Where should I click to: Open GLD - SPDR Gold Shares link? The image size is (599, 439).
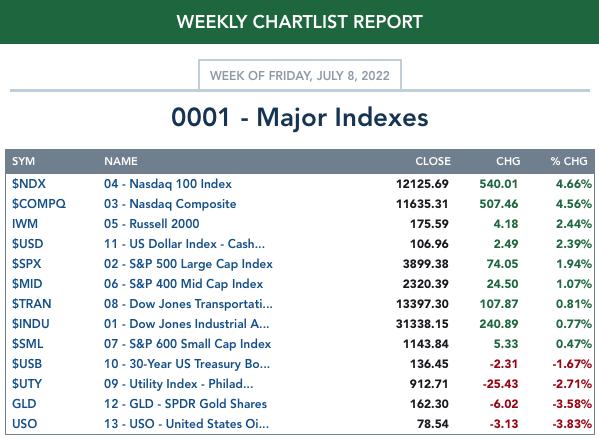coord(185,404)
